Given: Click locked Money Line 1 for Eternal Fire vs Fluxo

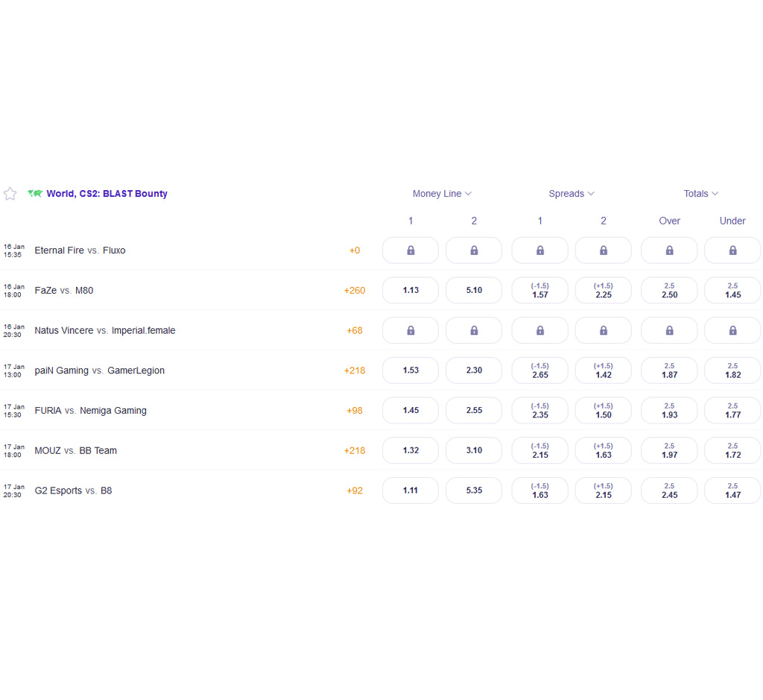Looking at the screenshot, I should 411,250.
